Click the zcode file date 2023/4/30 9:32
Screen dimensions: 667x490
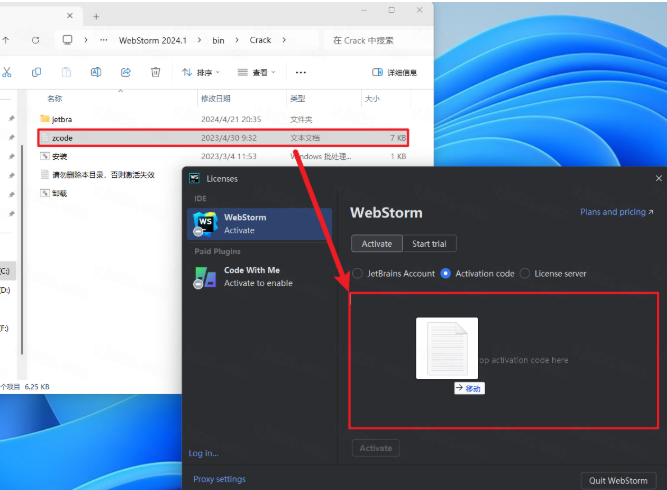coord(229,138)
